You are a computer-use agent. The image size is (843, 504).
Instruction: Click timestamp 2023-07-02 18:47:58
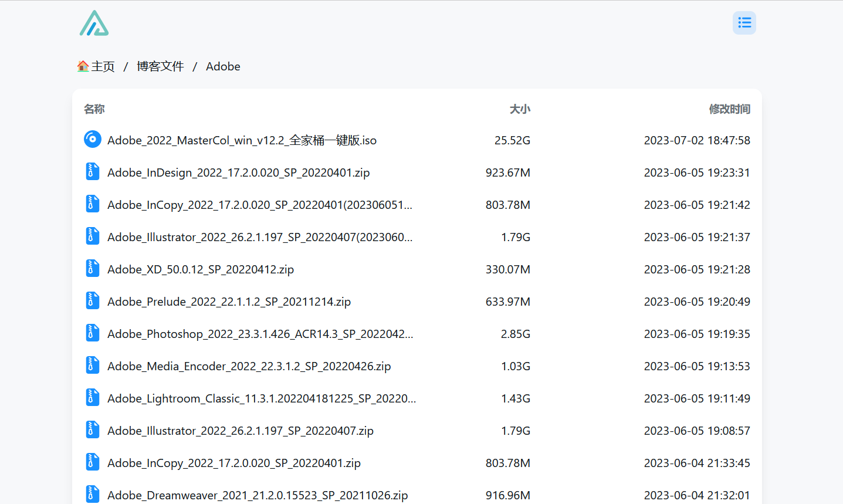[697, 140]
